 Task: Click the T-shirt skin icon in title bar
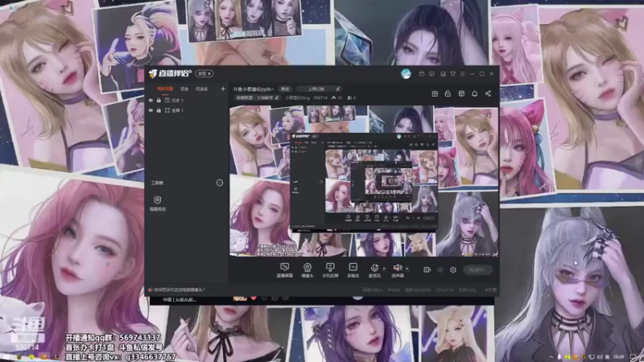[452, 74]
